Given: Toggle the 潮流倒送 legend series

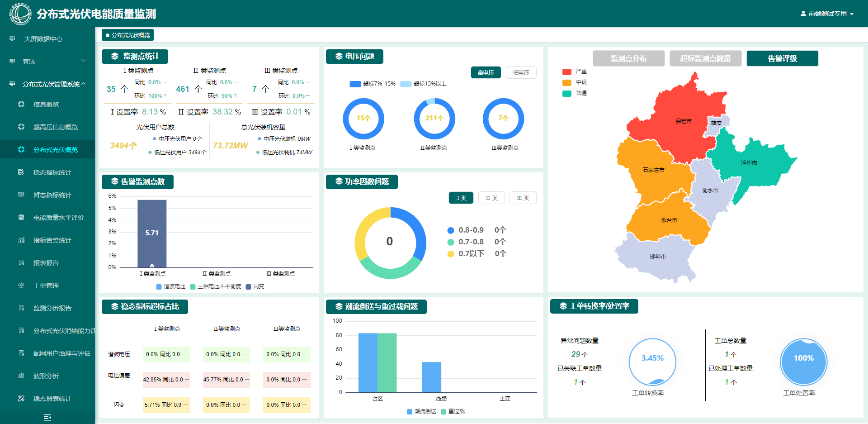Looking at the screenshot, I should pyautogui.click(x=422, y=412).
